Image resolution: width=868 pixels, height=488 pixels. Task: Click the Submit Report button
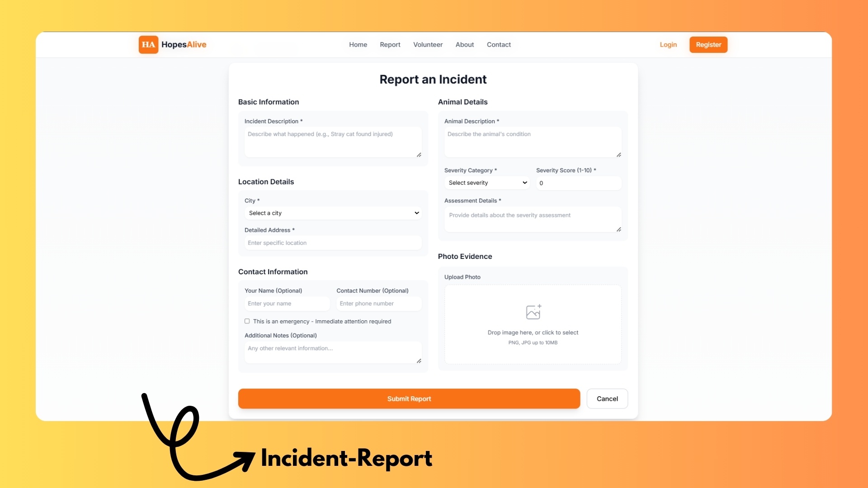409,398
